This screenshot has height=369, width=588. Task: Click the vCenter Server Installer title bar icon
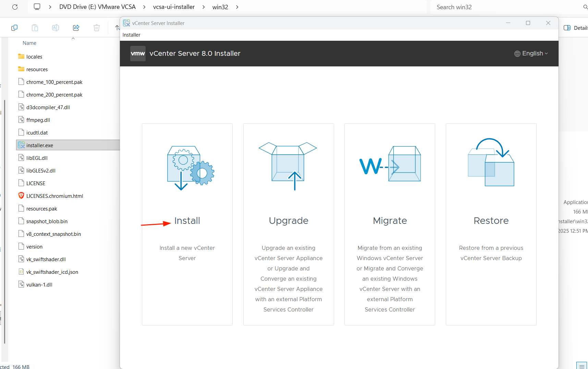[x=126, y=23]
